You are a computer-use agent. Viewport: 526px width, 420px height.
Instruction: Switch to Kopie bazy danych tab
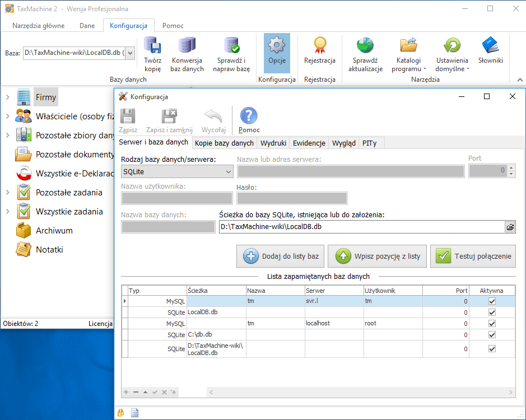224,143
